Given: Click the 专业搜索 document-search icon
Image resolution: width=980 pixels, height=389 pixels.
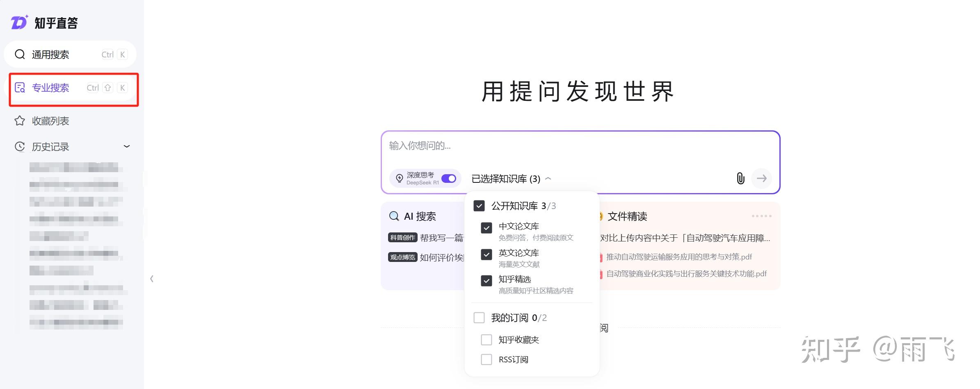Looking at the screenshot, I should pyautogui.click(x=20, y=87).
